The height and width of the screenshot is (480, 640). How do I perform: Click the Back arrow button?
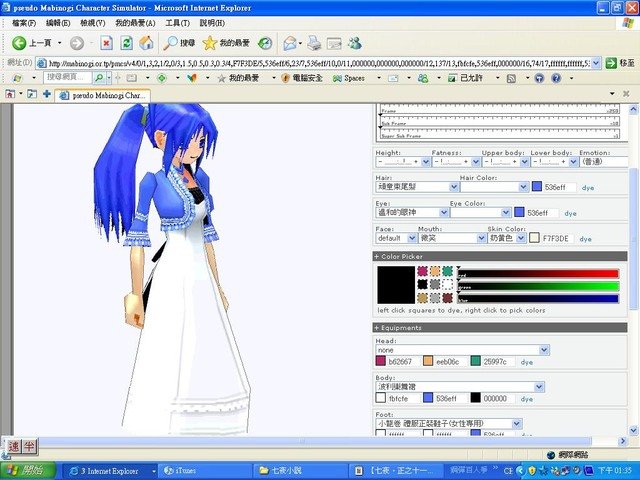pyautogui.click(x=19, y=43)
